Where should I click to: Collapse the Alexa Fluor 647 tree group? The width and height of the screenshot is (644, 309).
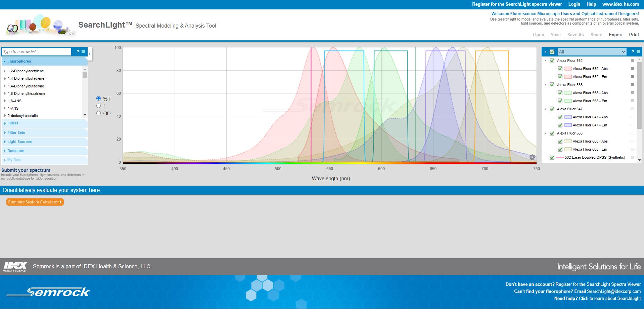click(x=546, y=109)
